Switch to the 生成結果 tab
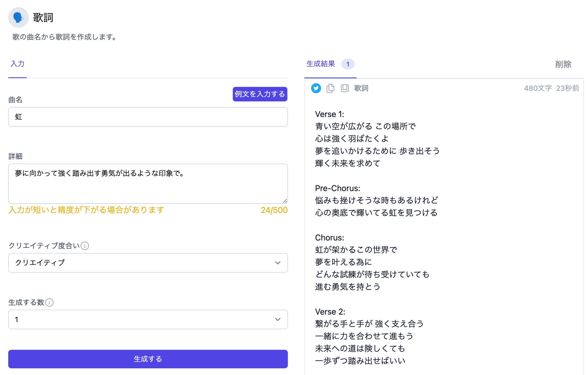Image resolution: width=588 pixels, height=375 pixels. [x=321, y=64]
